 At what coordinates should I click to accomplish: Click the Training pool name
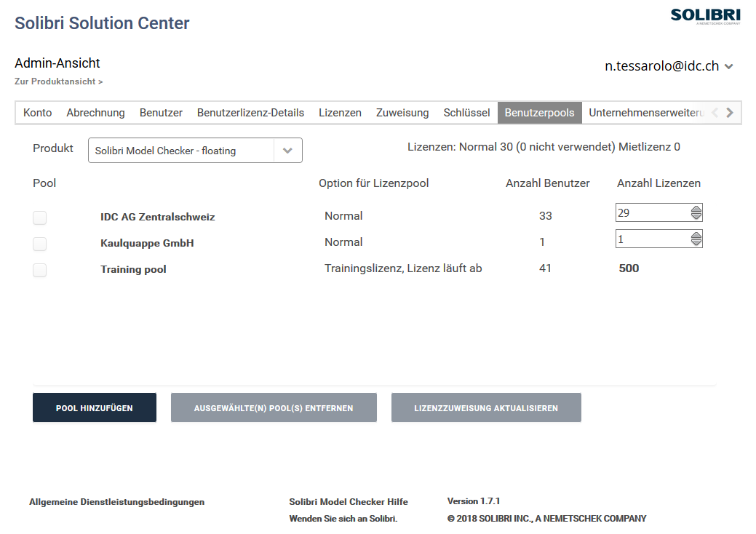133,269
